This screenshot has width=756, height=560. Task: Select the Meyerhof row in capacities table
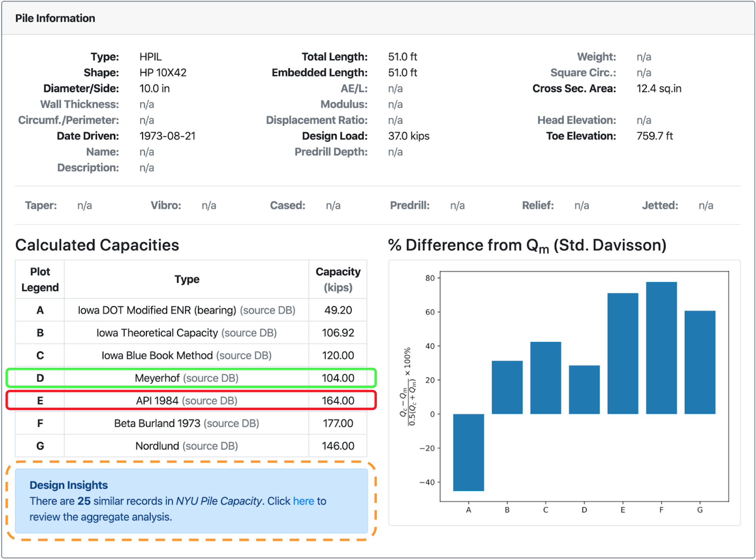191,378
